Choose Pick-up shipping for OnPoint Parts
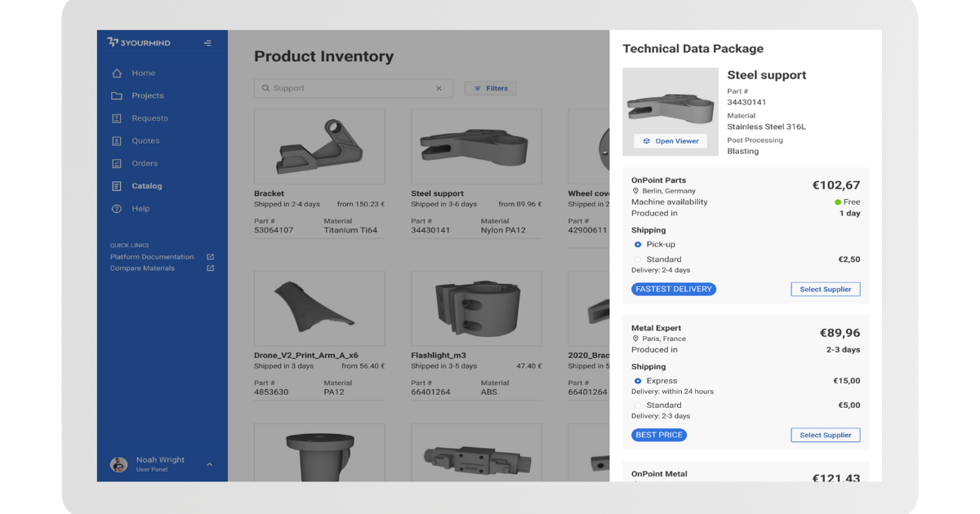Image resolution: width=980 pixels, height=514 pixels. point(638,244)
